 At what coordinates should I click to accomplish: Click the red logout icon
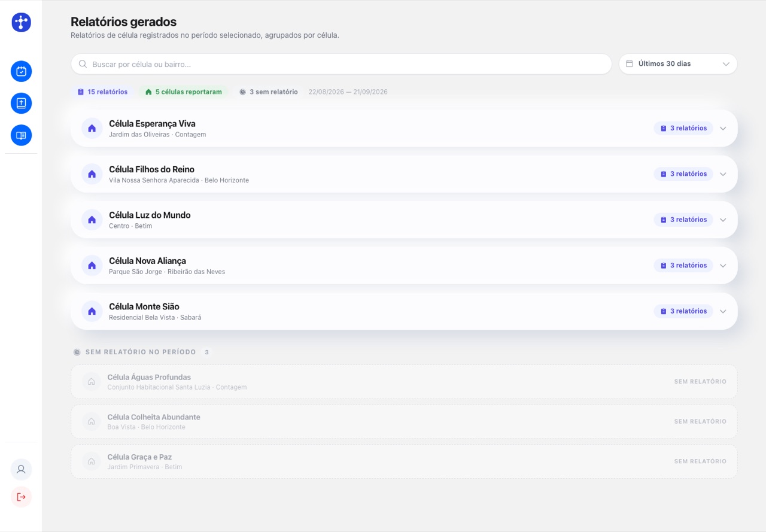pos(21,497)
